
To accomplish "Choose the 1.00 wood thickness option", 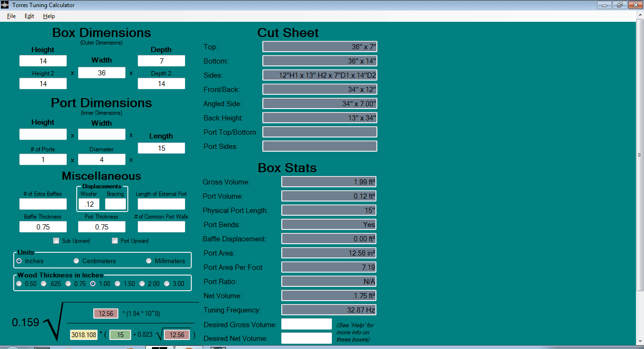I will coord(93,284).
